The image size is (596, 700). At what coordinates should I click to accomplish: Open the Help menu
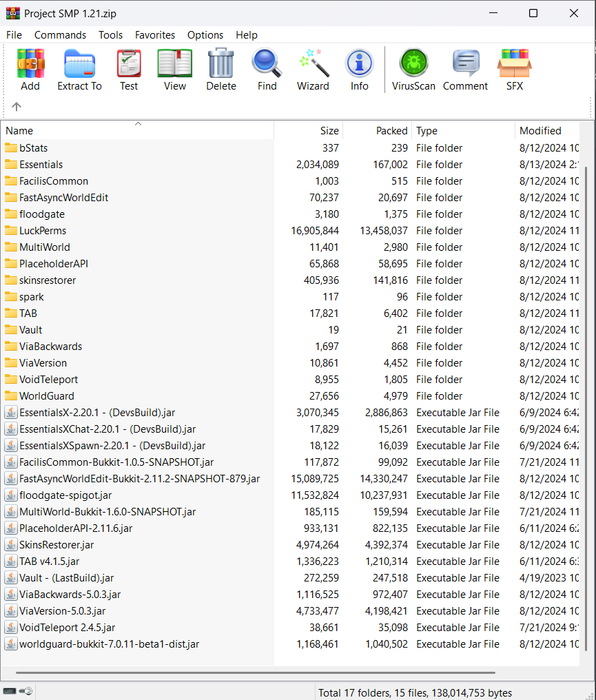click(247, 35)
